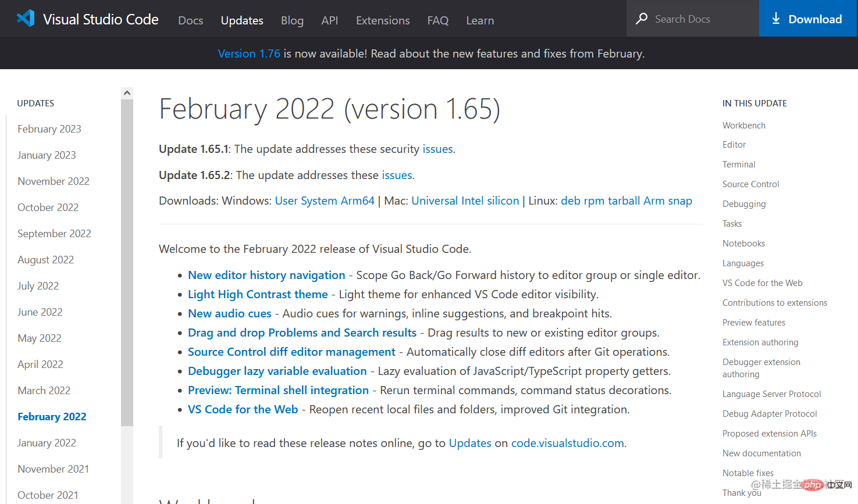
Task: Go to the Blog page
Action: point(292,20)
